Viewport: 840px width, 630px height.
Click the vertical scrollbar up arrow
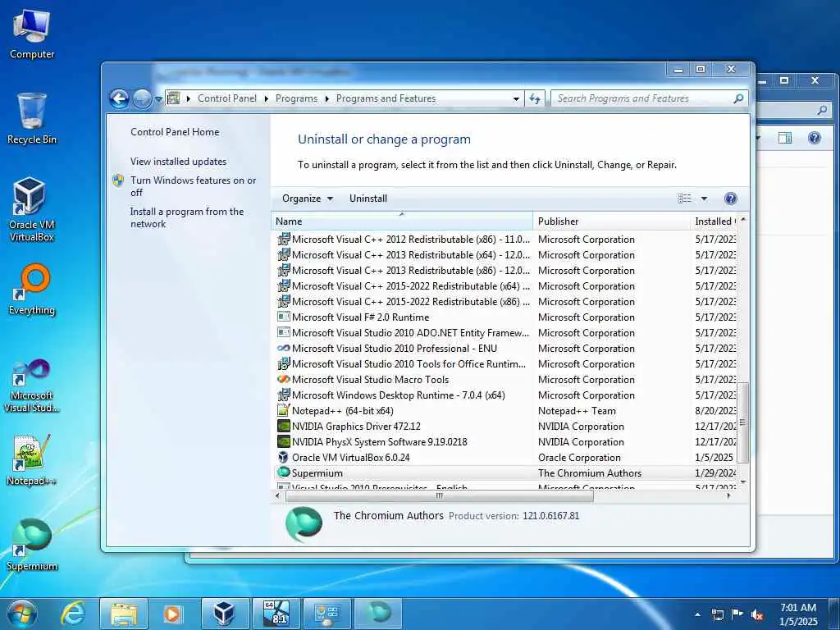click(742, 220)
